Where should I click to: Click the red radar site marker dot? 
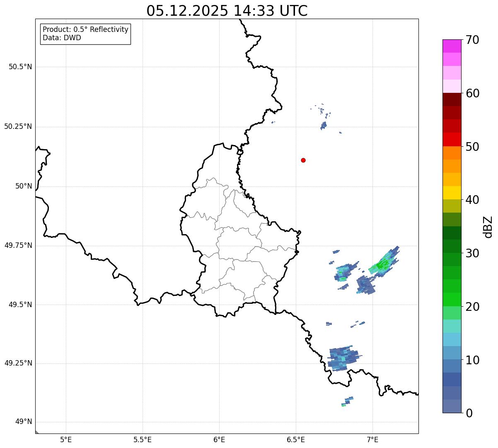[x=303, y=160]
